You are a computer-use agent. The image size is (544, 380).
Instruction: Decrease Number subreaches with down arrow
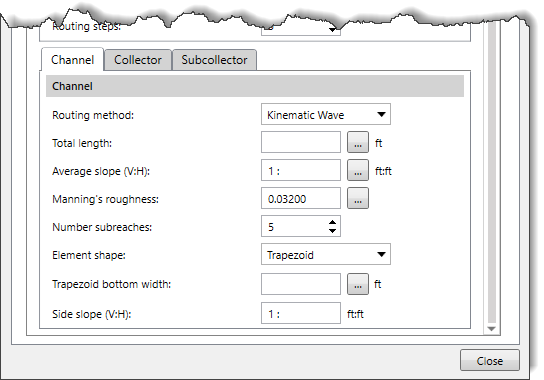coord(332,231)
